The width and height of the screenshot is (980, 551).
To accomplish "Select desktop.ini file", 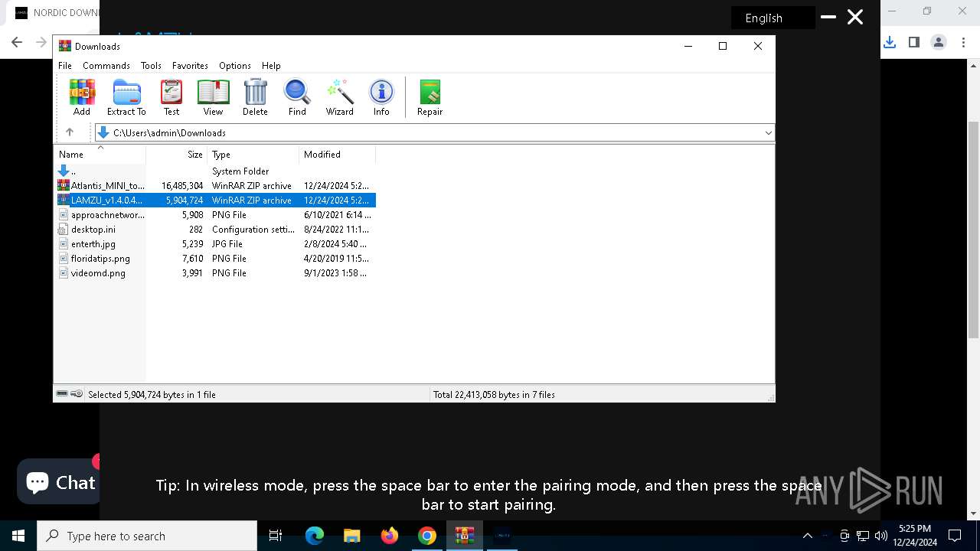I will [216, 230].
